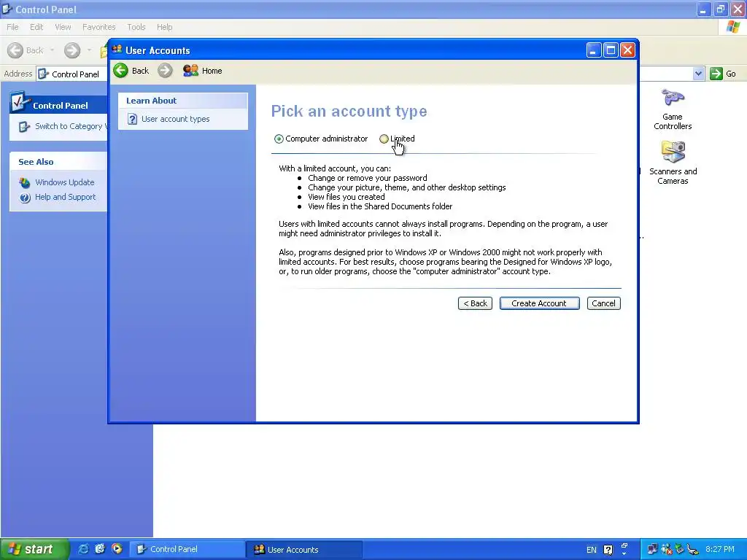
Task: Click the question mark icon beside User account types
Action: [133, 119]
